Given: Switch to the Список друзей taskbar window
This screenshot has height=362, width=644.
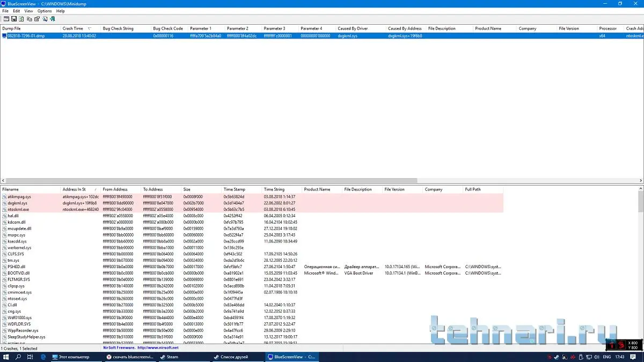Looking at the screenshot, I should 238,357.
